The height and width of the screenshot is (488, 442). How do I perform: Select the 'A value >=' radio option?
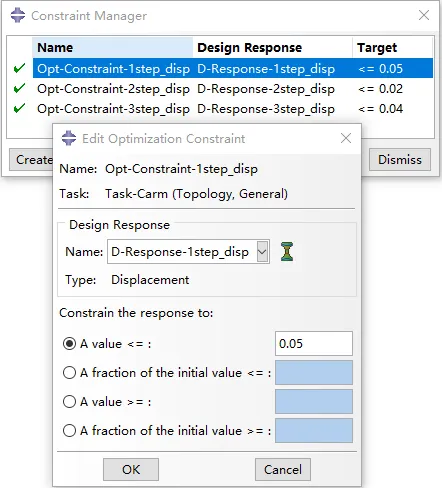[x=69, y=402]
